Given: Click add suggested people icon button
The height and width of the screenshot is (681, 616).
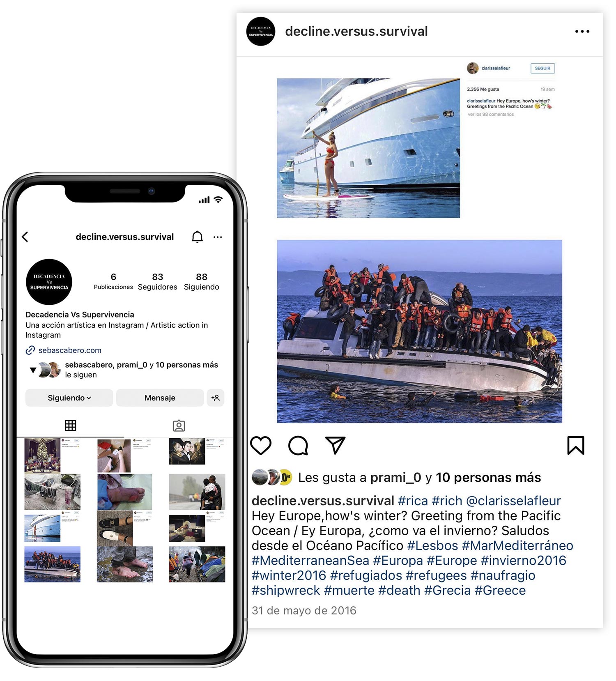Looking at the screenshot, I should coord(216,398).
